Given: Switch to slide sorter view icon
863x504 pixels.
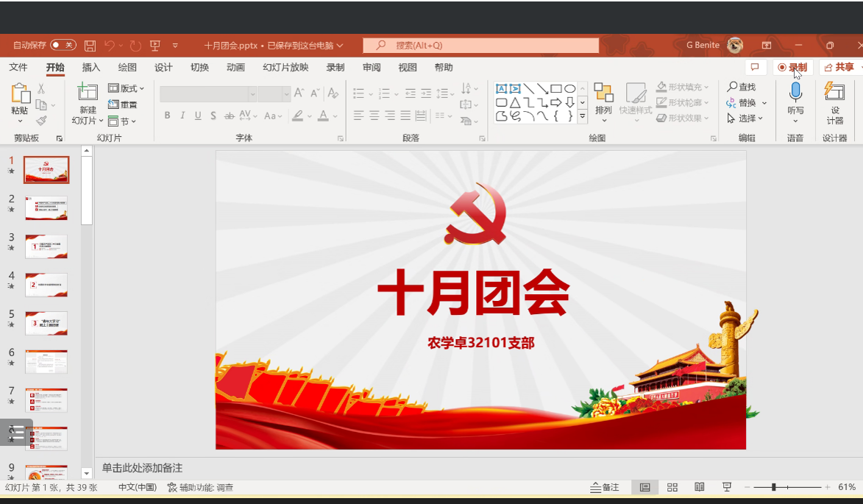Looking at the screenshot, I should coord(672,487).
